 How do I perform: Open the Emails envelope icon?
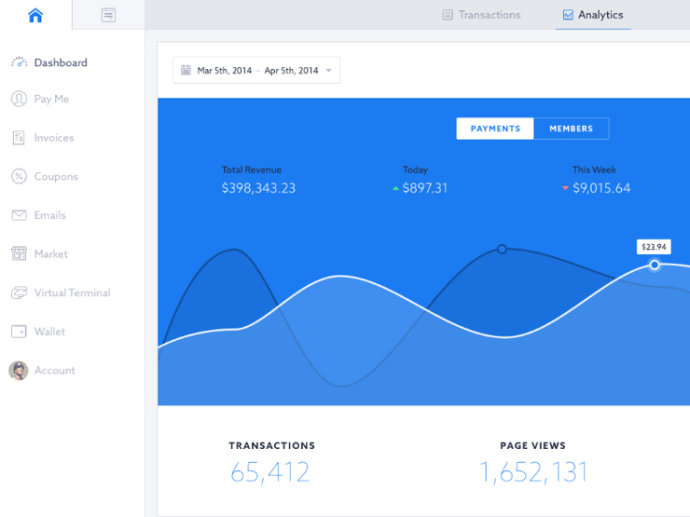[18, 215]
